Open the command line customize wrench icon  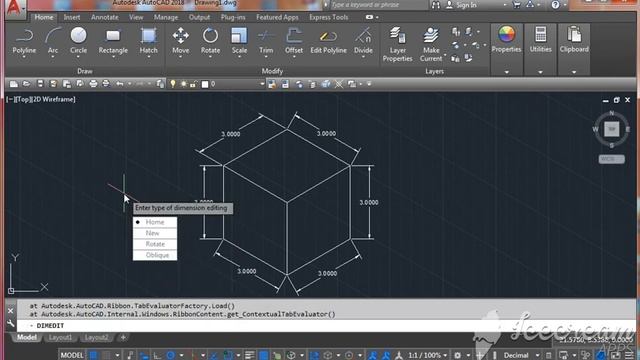tap(11, 324)
